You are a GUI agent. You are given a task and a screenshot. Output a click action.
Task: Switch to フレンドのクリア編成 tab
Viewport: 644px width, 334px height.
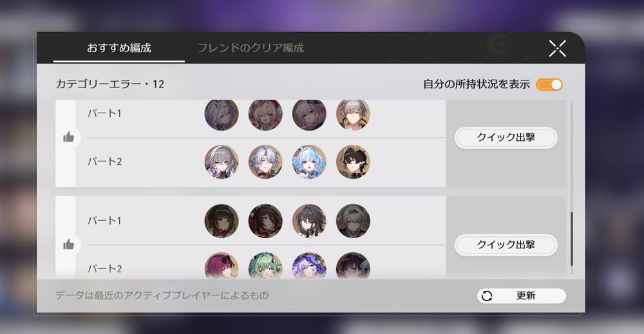click(x=251, y=48)
